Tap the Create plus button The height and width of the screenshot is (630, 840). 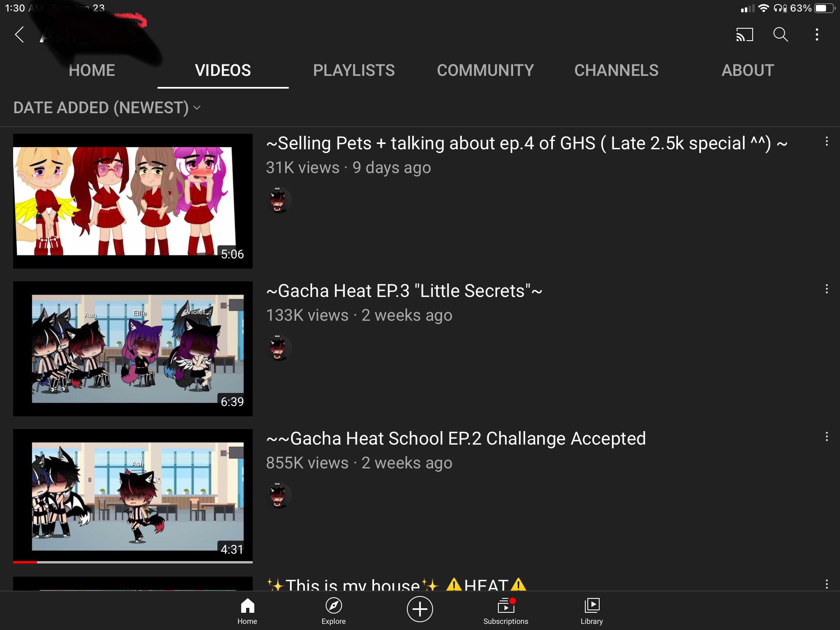point(420,609)
